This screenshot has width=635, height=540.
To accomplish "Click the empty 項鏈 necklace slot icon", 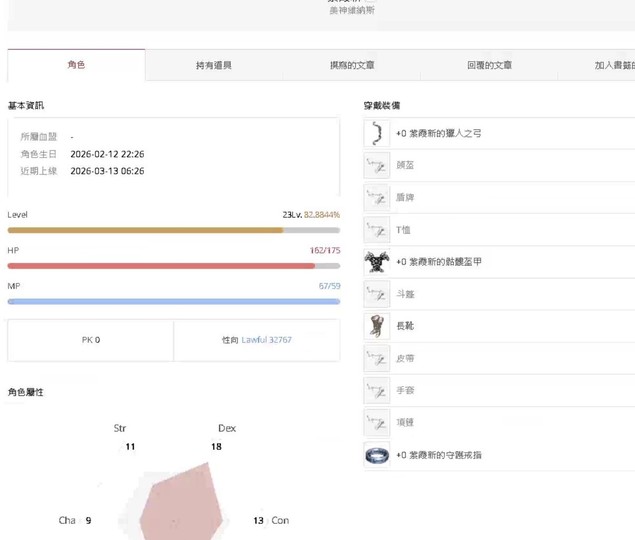I will click(x=377, y=423).
